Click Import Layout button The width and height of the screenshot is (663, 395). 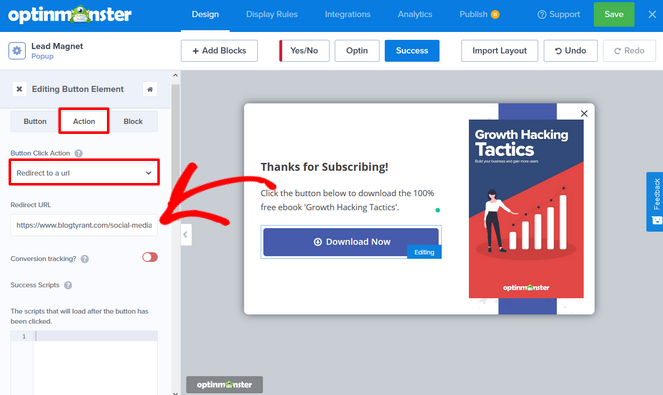tap(499, 51)
